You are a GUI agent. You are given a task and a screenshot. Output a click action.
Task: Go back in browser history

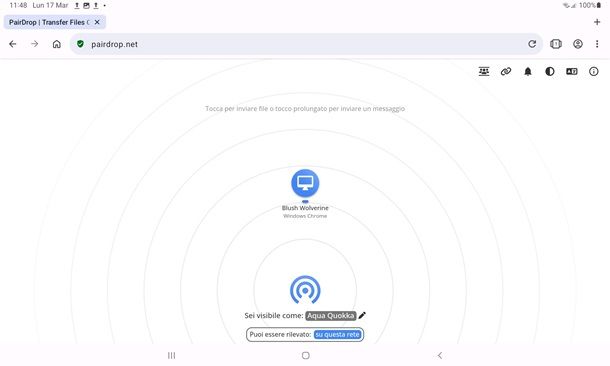pyautogui.click(x=12, y=44)
